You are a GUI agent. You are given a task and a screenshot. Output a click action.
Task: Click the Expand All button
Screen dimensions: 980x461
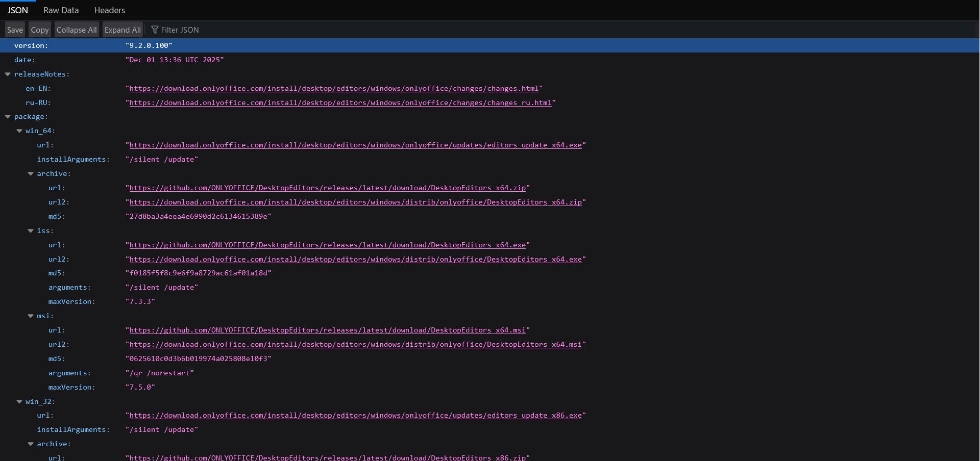click(122, 30)
